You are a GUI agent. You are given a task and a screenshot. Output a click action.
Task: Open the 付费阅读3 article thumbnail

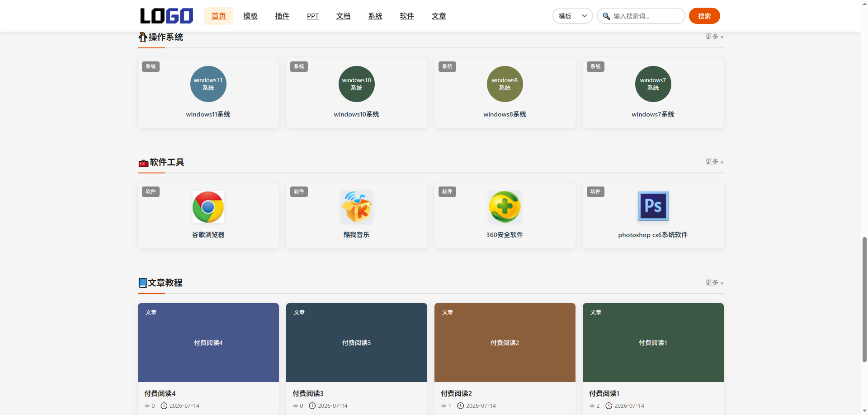point(357,342)
